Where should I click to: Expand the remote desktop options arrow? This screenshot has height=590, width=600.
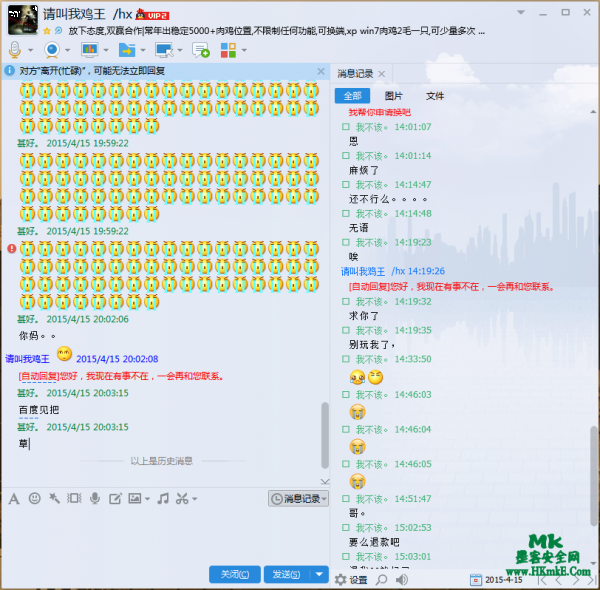coord(180,50)
